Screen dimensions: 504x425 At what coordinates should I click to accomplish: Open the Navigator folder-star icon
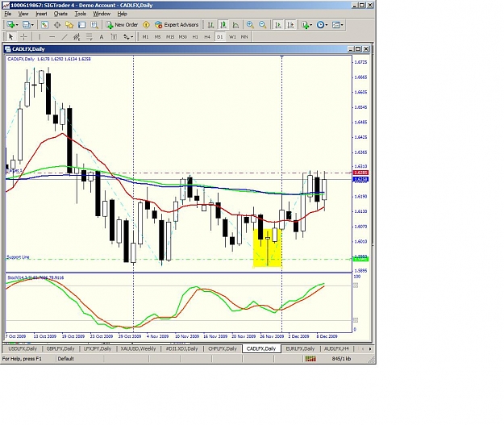69,25
